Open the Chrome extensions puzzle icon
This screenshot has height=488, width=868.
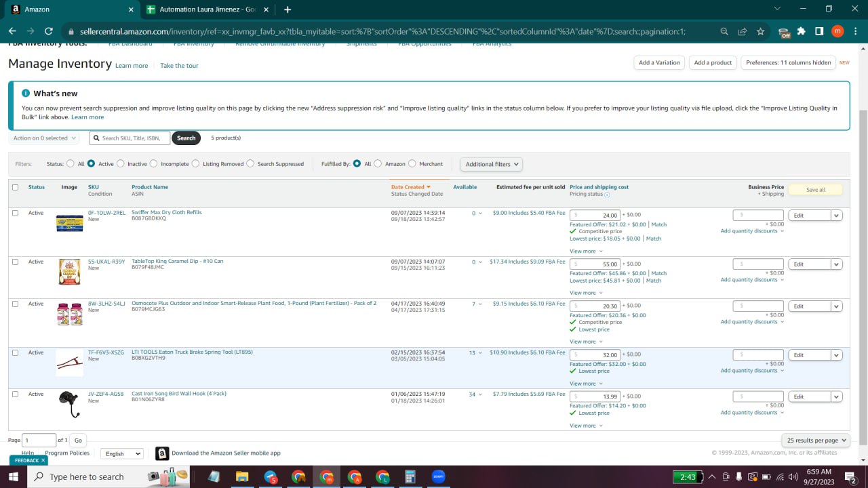coord(802,31)
